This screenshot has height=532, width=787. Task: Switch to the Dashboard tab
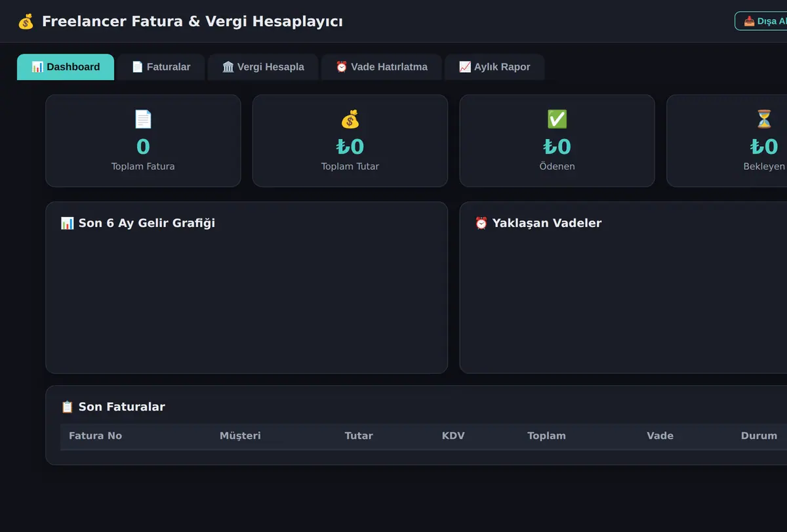pos(66,67)
